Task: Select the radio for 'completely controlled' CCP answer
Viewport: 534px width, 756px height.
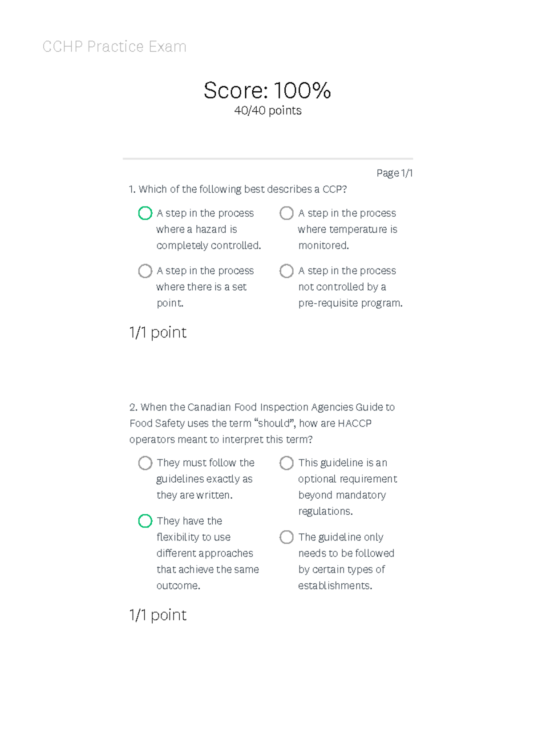Action: point(145,213)
